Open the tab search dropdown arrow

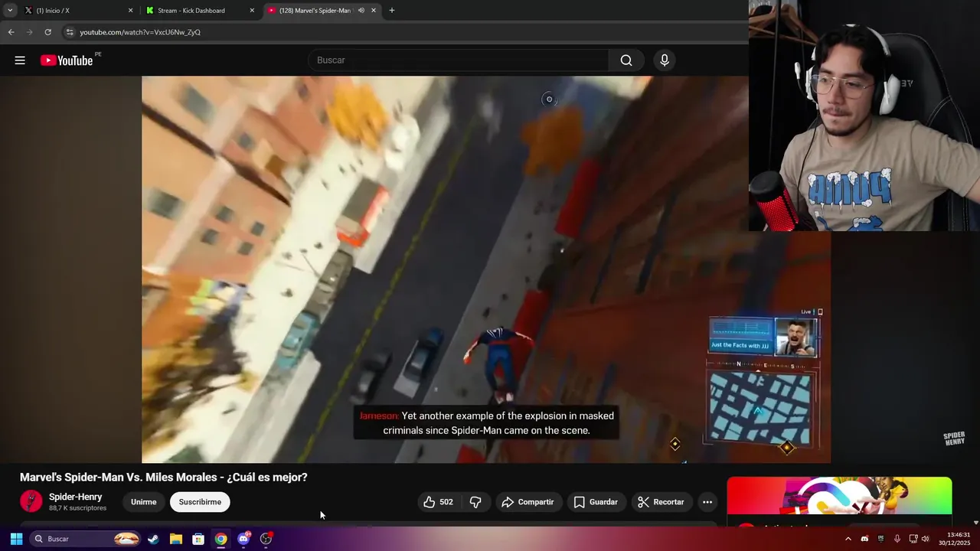[x=10, y=11]
